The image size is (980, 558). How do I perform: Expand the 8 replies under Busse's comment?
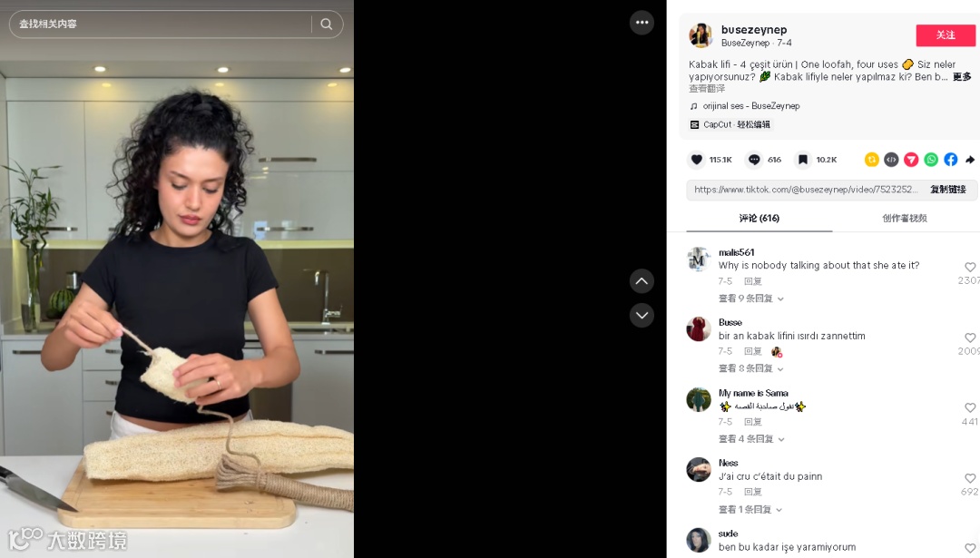coord(750,368)
